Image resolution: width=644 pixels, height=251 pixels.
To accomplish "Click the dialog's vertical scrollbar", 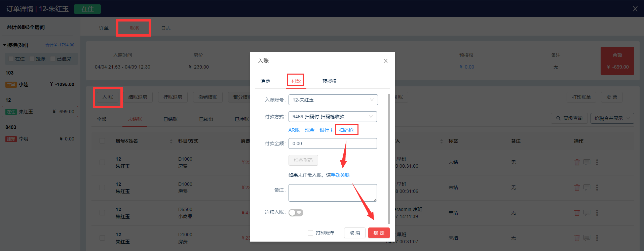I will click(389, 159).
